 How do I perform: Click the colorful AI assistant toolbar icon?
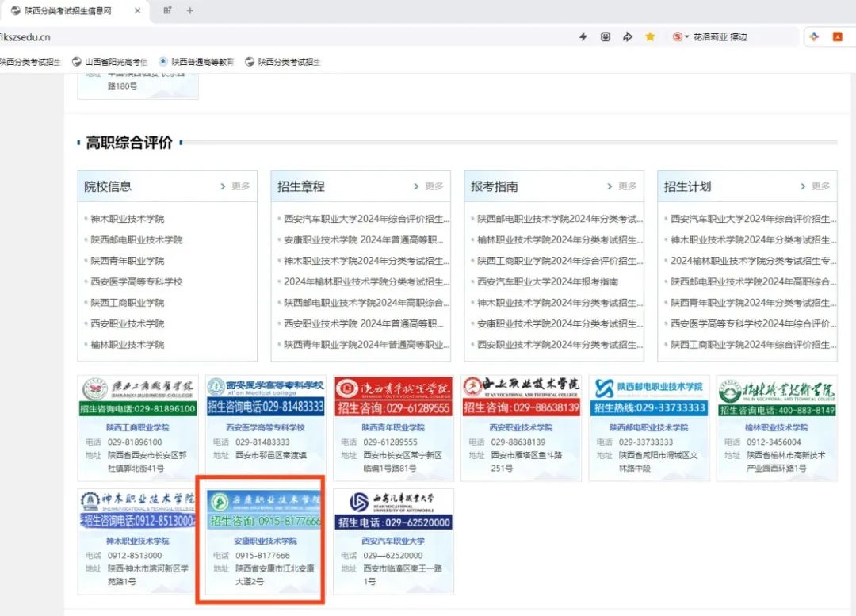click(814, 36)
